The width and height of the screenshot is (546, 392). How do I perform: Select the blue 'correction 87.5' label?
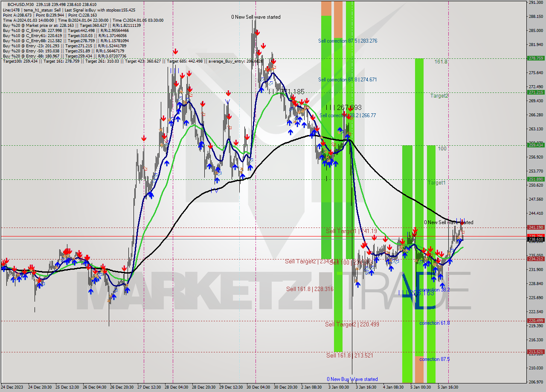tap(434, 359)
